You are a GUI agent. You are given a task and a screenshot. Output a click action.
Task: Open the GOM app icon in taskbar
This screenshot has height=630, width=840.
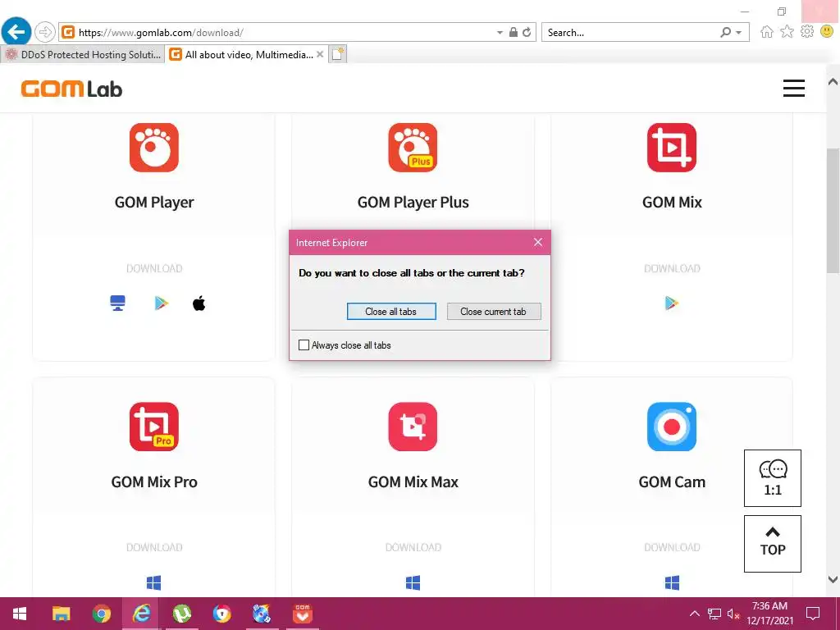(303, 614)
